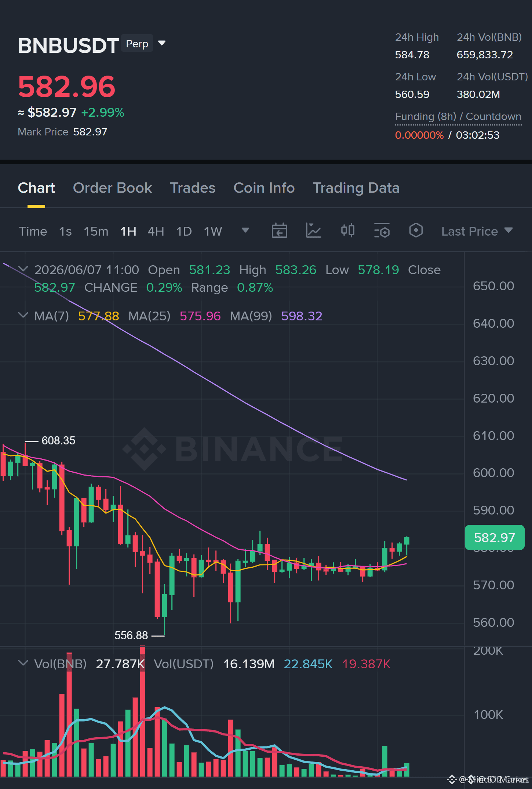Select the 4H interval

point(156,232)
